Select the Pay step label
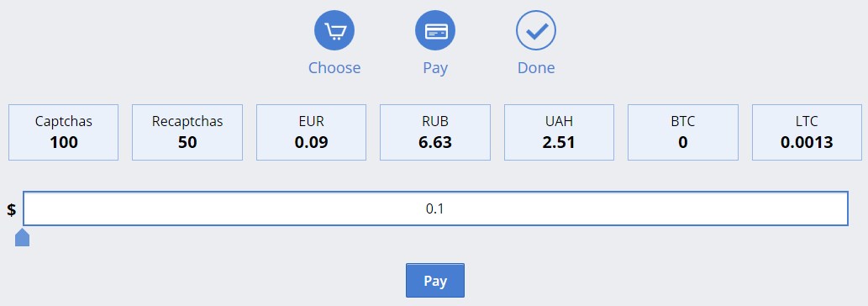 click(435, 68)
